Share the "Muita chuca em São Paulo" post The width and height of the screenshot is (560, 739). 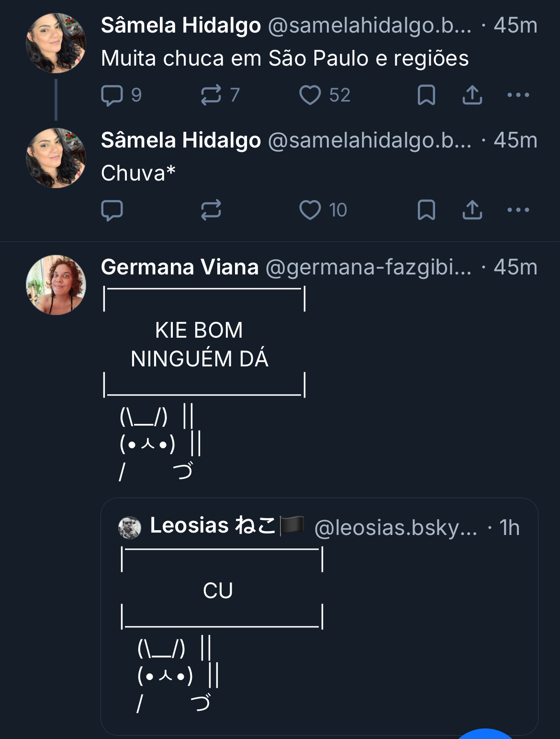(x=472, y=95)
